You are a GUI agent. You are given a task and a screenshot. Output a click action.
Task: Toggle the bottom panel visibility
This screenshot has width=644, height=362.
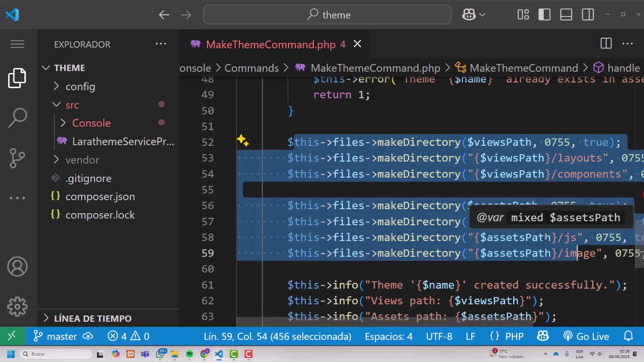(566, 15)
